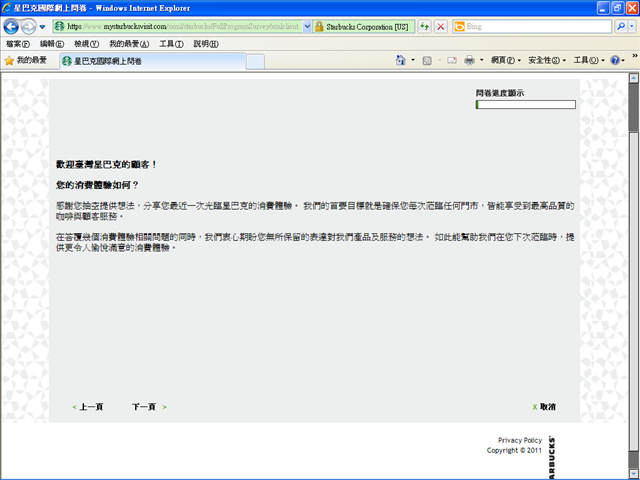
Task: Click the vertical scrollbar down arrow
Action: pyautogui.click(x=633, y=473)
